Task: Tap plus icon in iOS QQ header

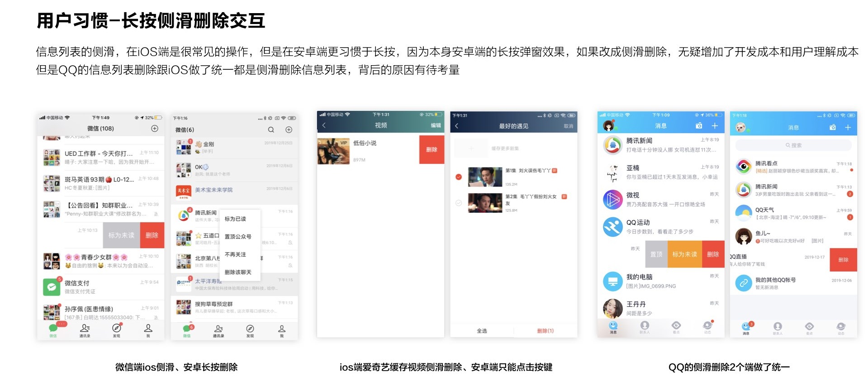Action: [x=715, y=125]
